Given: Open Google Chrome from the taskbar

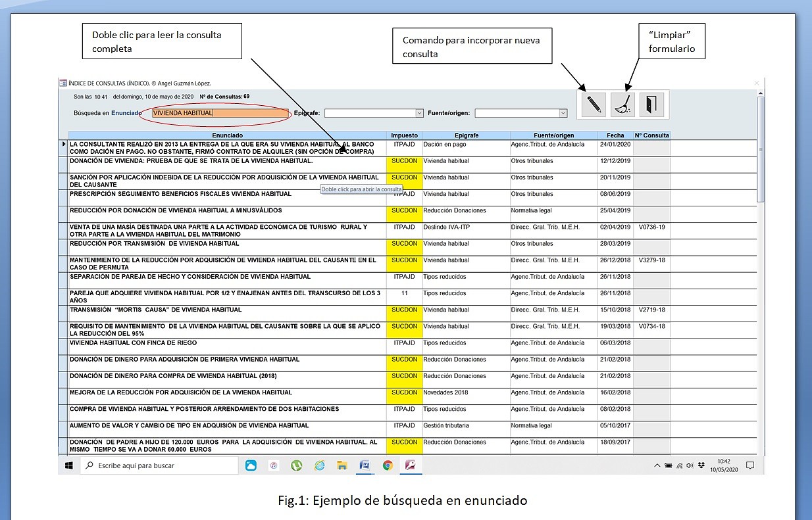Looking at the screenshot, I should (388, 465).
